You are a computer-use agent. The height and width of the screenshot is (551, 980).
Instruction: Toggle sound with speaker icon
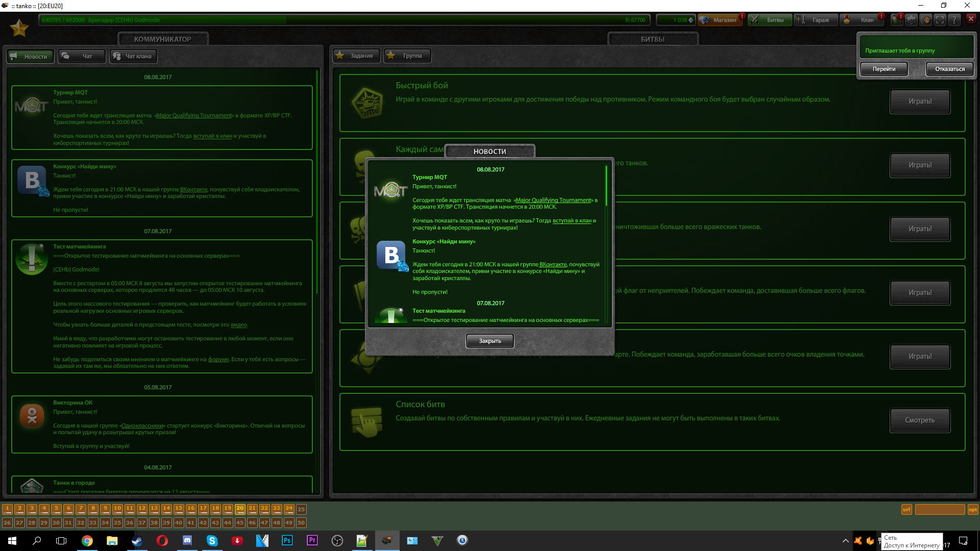[925, 20]
